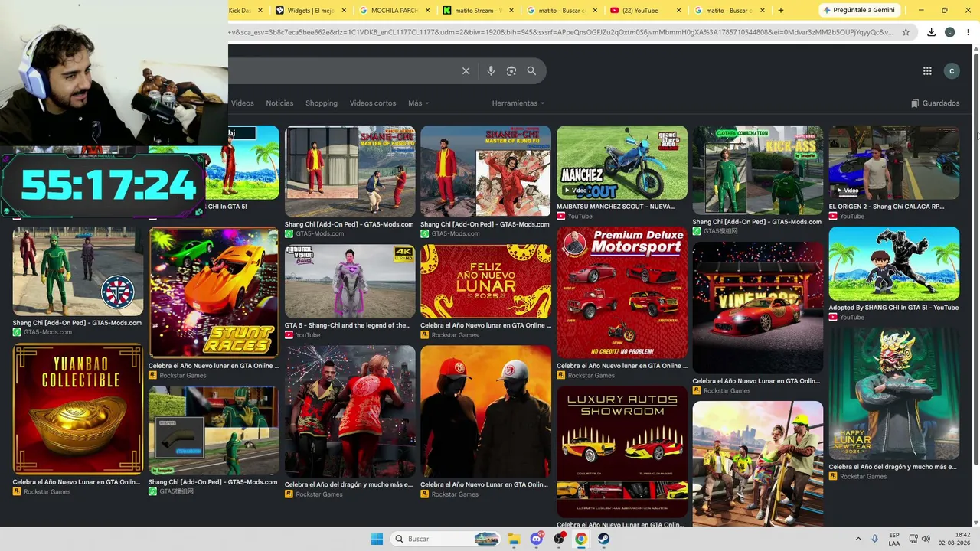
Task: Switch to the Shopping results tab
Action: (322, 103)
